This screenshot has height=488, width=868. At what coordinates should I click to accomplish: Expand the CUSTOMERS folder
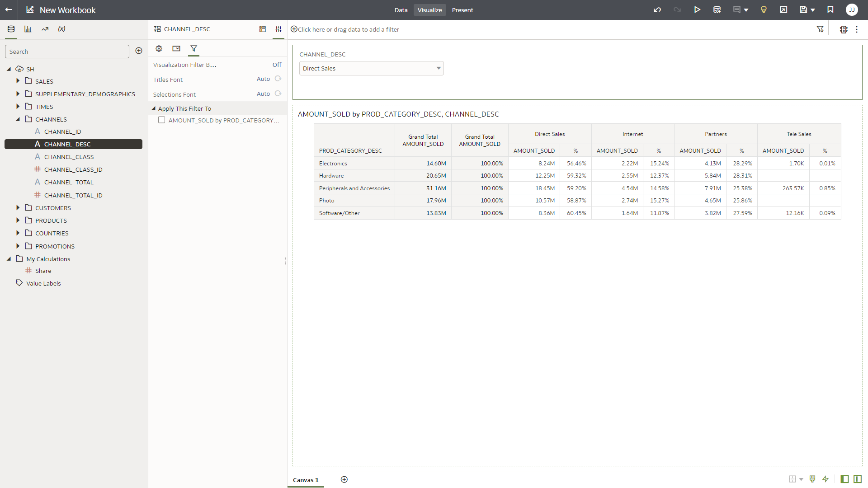click(x=18, y=208)
